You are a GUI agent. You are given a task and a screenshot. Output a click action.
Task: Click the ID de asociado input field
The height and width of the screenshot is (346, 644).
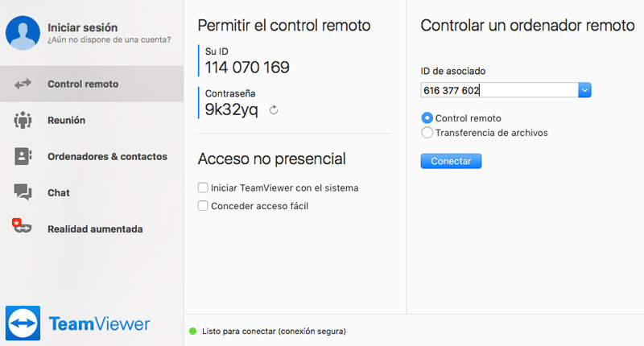pos(499,90)
